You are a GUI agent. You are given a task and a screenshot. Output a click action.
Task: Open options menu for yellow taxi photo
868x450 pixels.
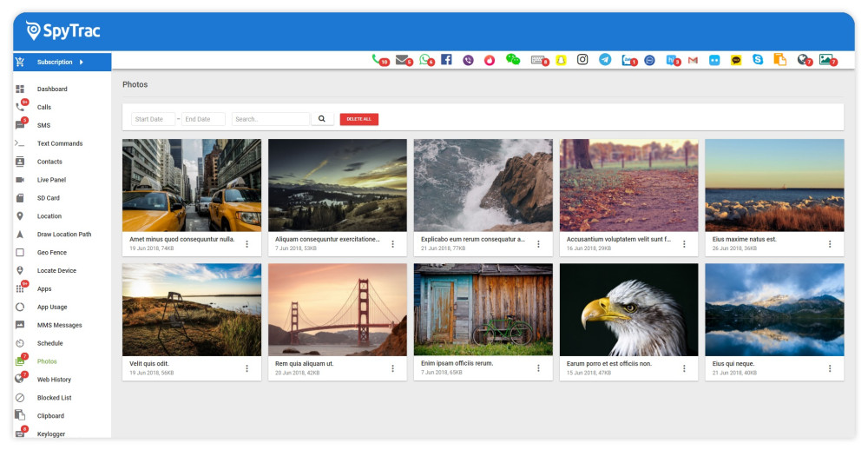click(247, 244)
